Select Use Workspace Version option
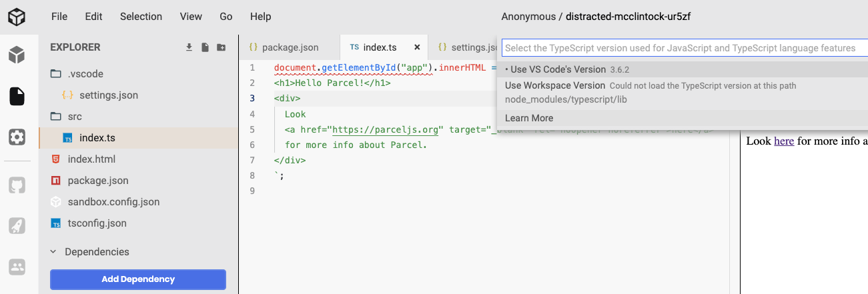This screenshot has width=868, height=294. click(x=683, y=93)
